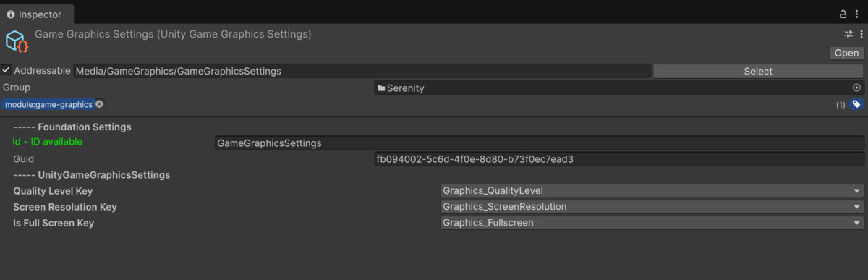Click the Open button
This screenshot has height=280, width=868.
pos(846,53)
